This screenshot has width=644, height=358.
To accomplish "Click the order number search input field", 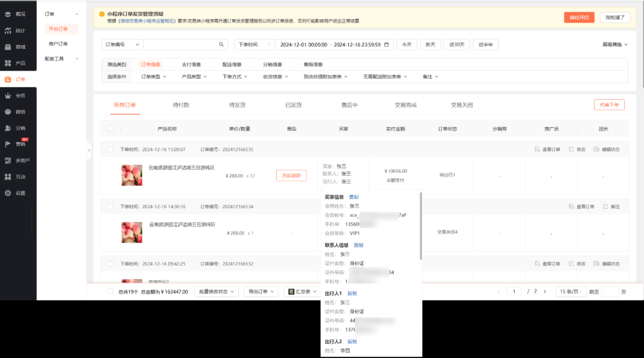I will point(181,45).
